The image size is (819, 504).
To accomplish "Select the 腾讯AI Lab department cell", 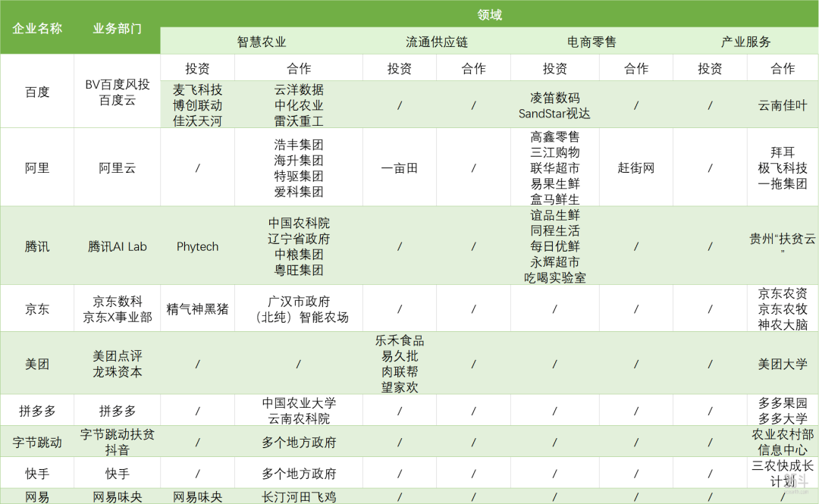I will 117,246.
